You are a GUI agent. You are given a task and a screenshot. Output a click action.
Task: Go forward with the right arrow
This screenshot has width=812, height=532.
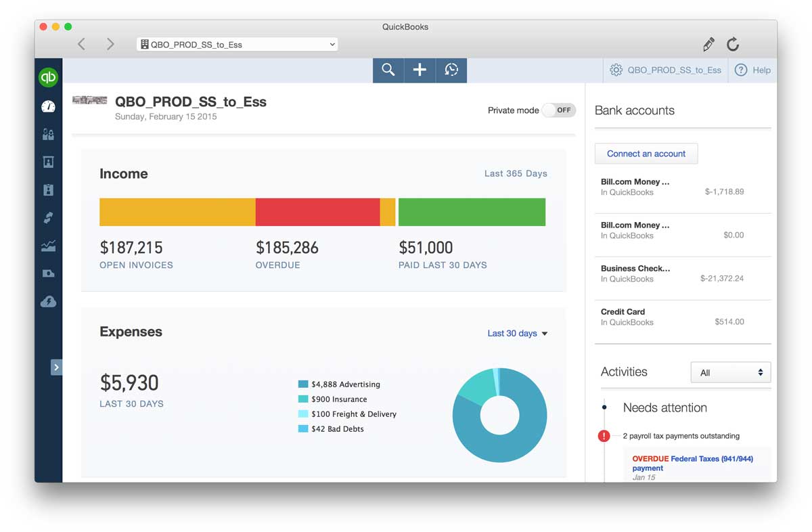pyautogui.click(x=110, y=44)
